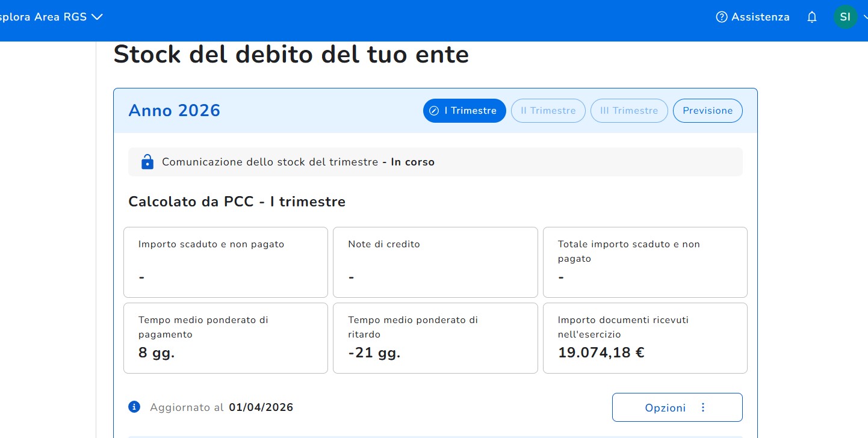Open the Assistenza link
Viewport: 868px width, 438px height.
[x=760, y=17]
